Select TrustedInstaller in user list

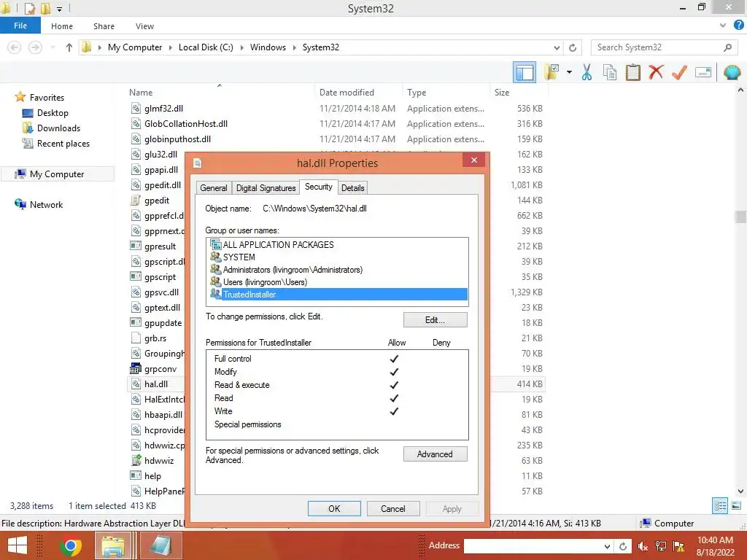[x=338, y=295]
